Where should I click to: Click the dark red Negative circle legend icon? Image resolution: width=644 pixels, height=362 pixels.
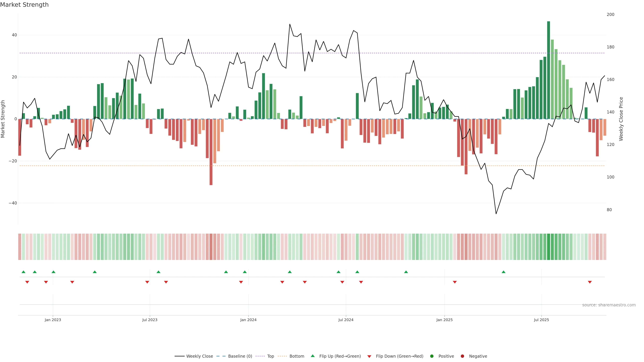tap(462, 356)
